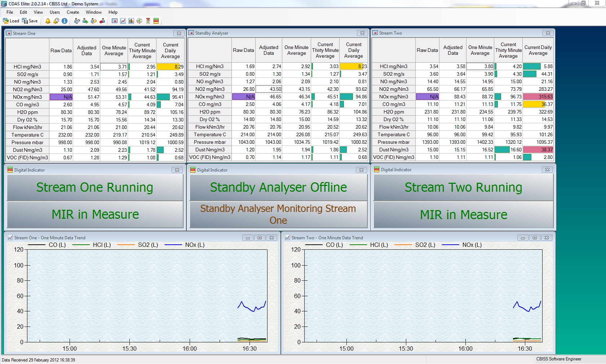Close the Standby Analyser table panel
This screenshot has height=364, width=606.
(x=362, y=33)
